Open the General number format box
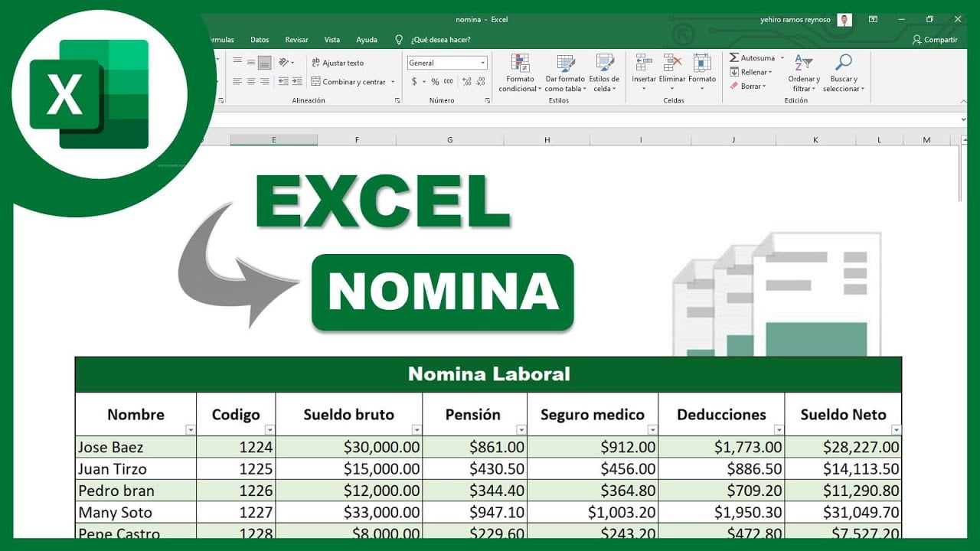 point(447,63)
